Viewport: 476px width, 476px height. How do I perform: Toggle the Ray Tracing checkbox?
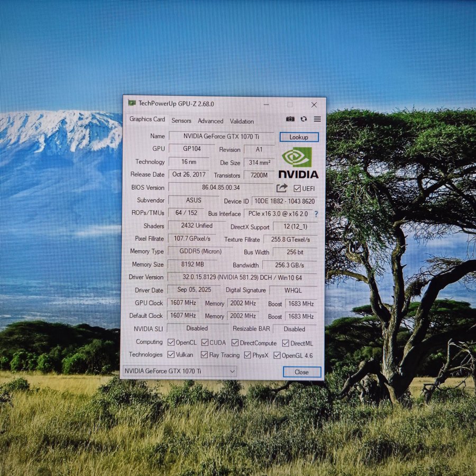[204, 355]
